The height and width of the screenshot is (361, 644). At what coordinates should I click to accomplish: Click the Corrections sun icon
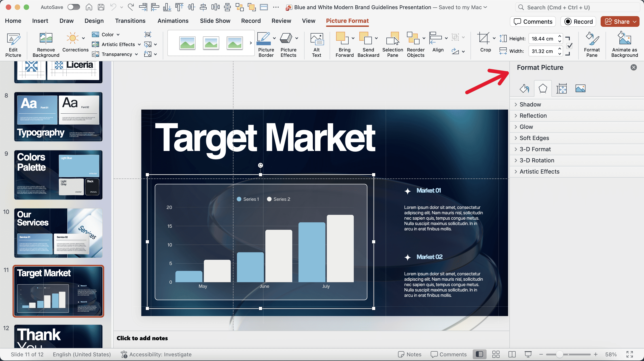pyautogui.click(x=73, y=38)
